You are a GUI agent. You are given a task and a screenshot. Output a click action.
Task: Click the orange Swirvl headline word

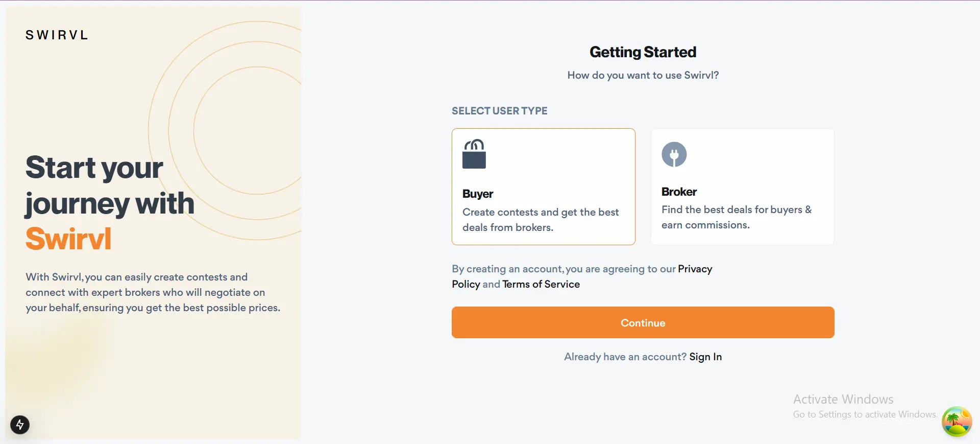point(68,239)
